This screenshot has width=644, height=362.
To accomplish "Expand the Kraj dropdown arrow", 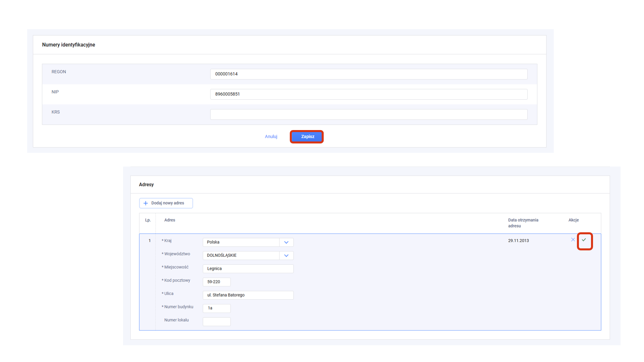I will click(286, 242).
